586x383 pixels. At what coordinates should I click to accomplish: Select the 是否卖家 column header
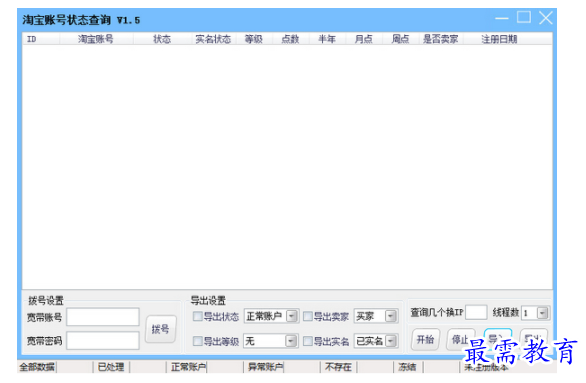(440, 39)
